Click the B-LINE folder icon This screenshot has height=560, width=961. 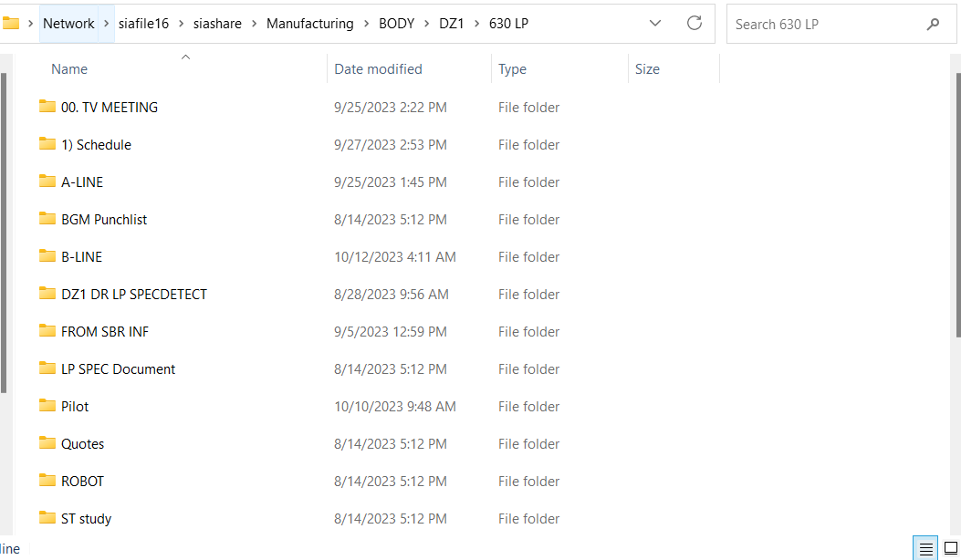point(47,256)
